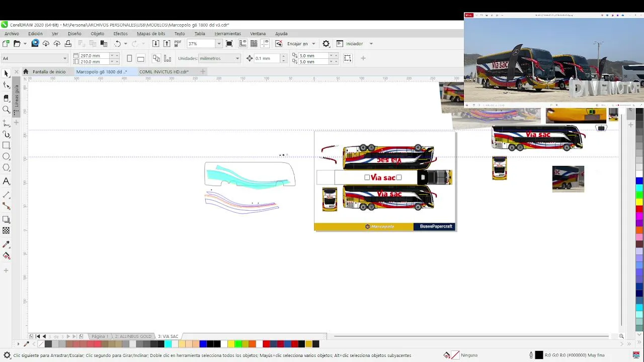Screen dimensions: 644x362
Task: Click the Open folder icon
Action: click(x=17, y=44)
